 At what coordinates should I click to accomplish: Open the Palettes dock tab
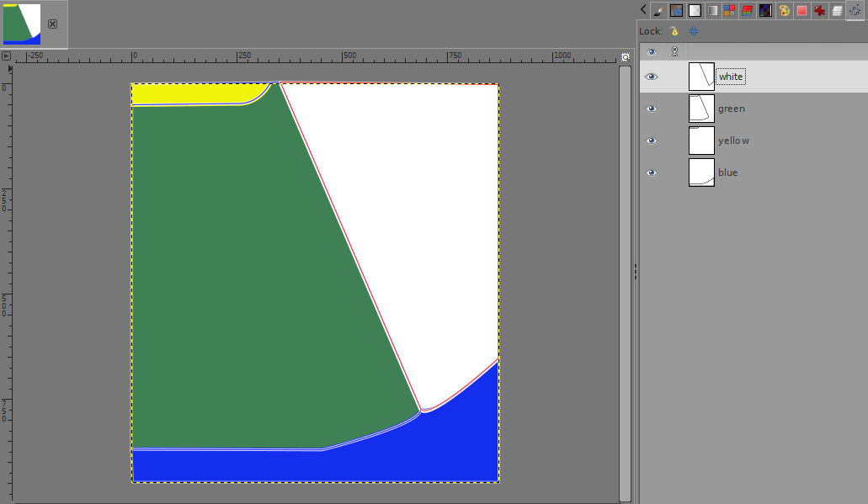coord(784,11)
